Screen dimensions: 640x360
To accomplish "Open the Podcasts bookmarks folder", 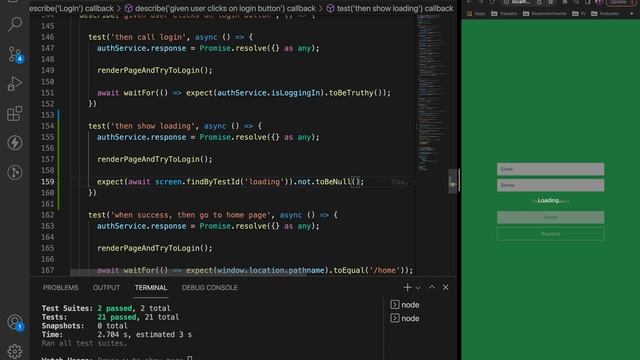I will (605, 13).
